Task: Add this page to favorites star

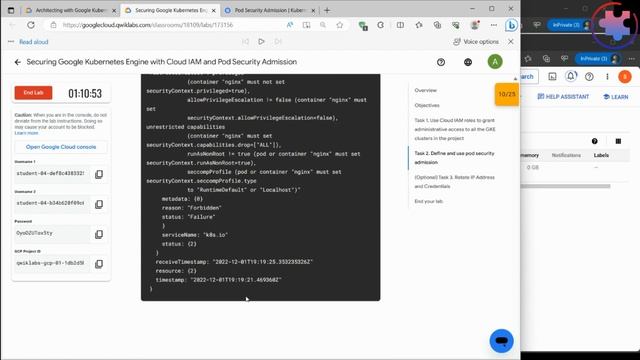Action: tap(340, 25)
